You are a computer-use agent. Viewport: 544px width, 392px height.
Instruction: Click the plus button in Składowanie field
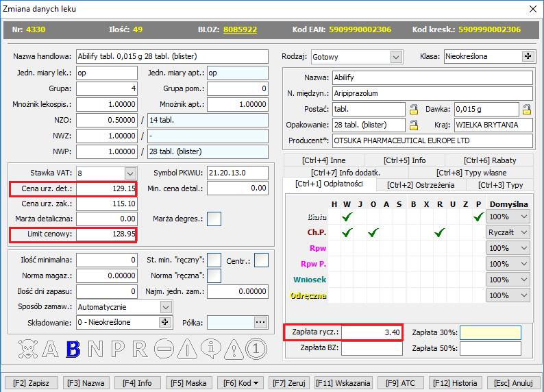165,322
